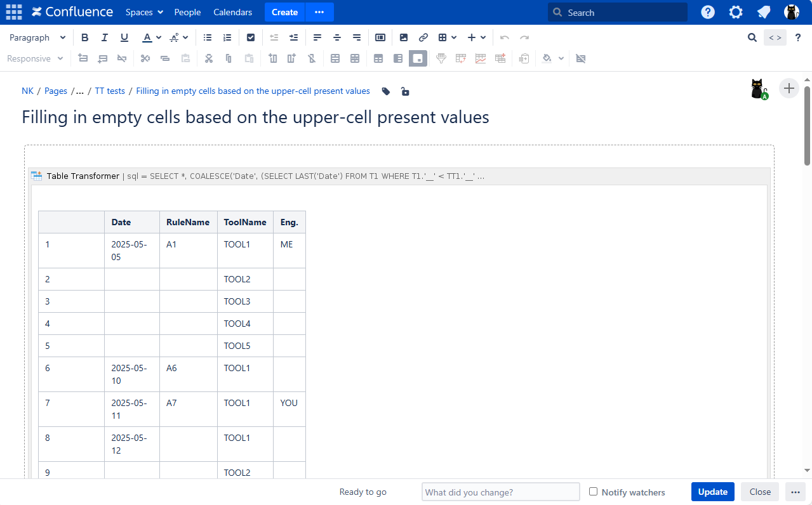Insert a link using the chain icon
Viewport: 812px width, 505px height.
pos(423,38)
